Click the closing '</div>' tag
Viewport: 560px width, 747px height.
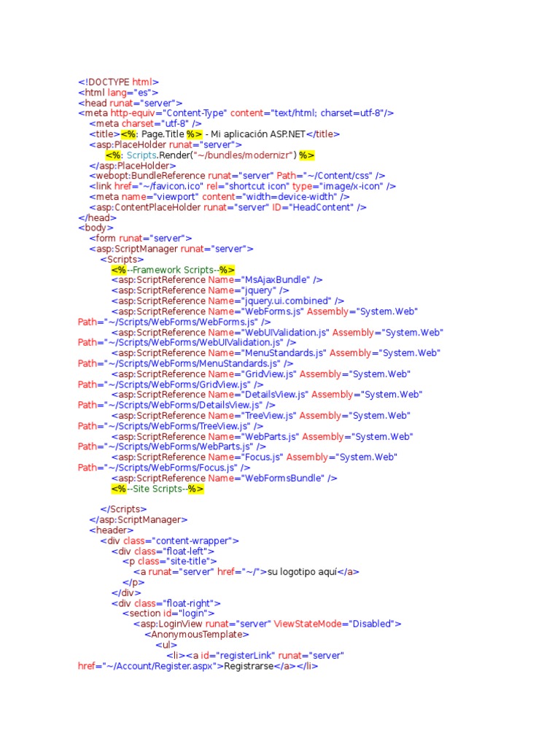[126, 592]
